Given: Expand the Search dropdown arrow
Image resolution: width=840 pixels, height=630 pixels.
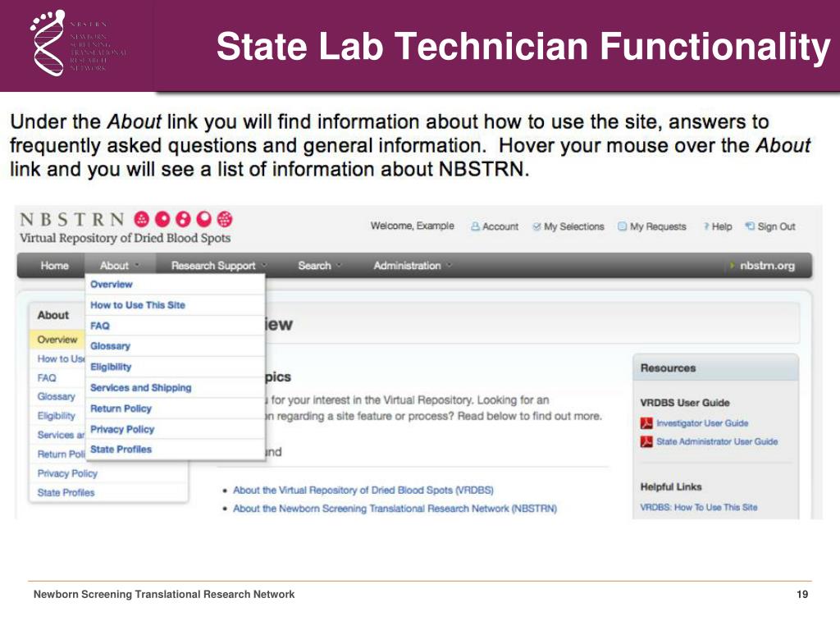Looking at the screenshot, I should [x=340, y=266].
